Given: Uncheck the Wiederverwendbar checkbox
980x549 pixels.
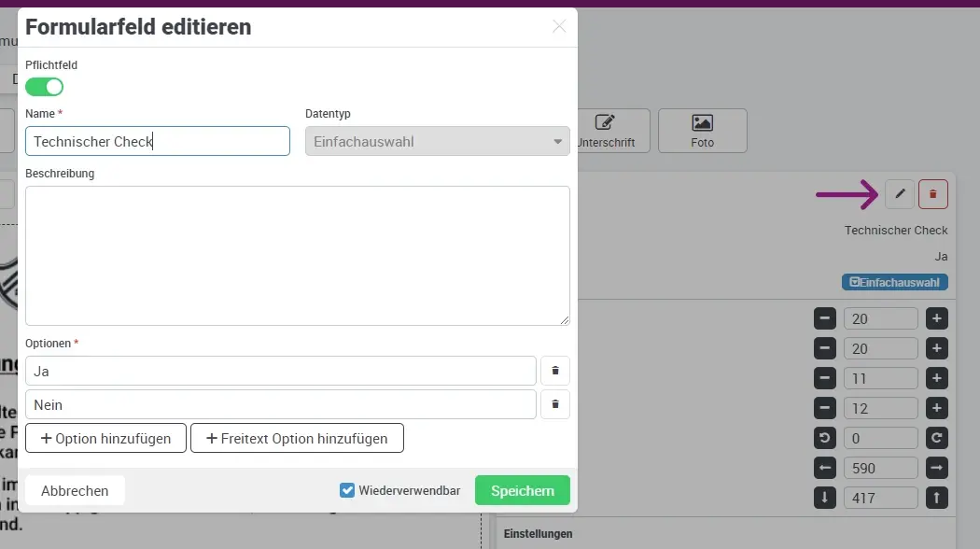Looking at the screenshot, I should tap(347, 490).
